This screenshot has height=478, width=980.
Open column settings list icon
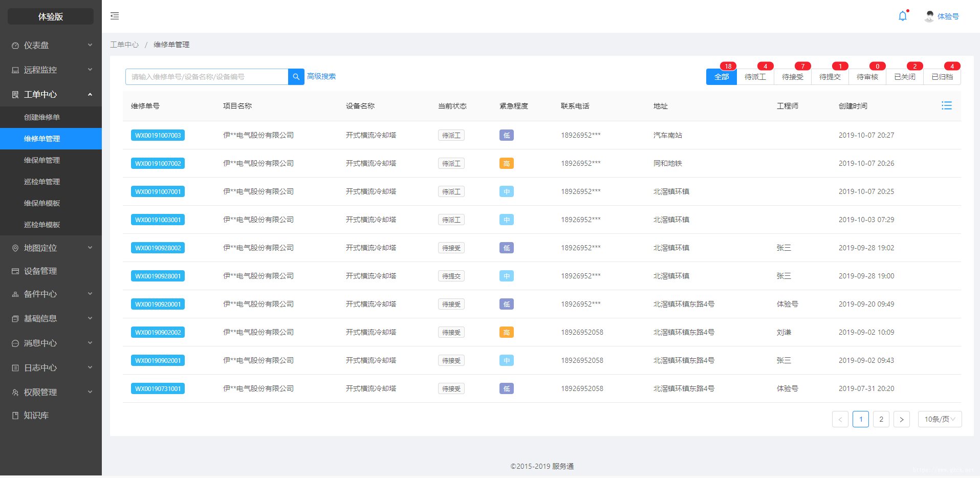[947, 105]
